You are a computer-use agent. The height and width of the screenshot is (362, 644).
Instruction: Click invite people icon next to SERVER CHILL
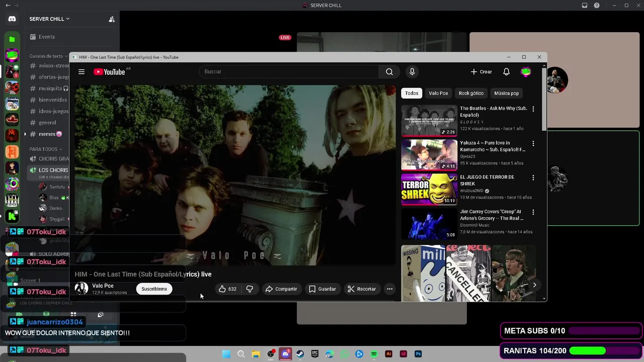tap(112, 19)
